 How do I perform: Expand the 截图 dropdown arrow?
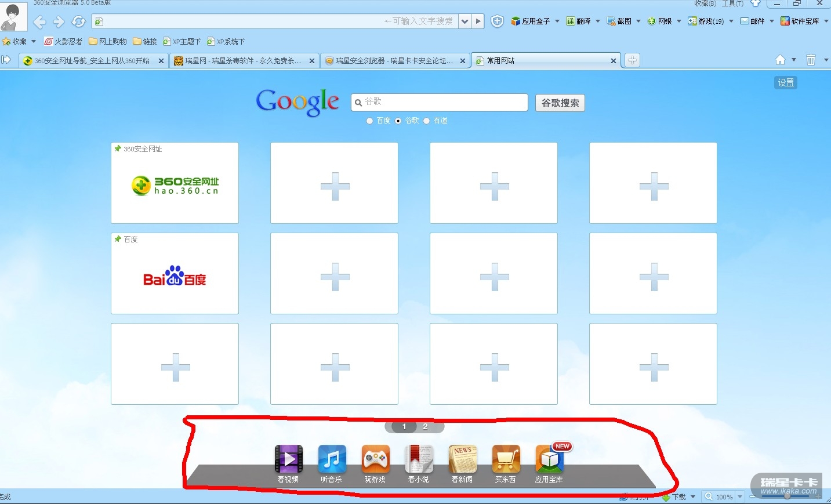click(x=638, y=21)
